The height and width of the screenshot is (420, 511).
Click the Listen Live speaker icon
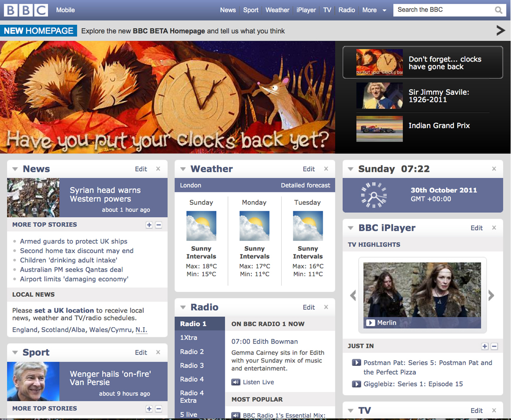(x=235, y=382)
